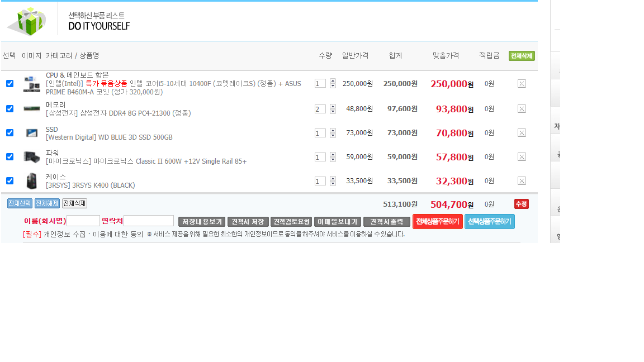
Task: Click the 견적서 저장 button
Action: [248, 222]
